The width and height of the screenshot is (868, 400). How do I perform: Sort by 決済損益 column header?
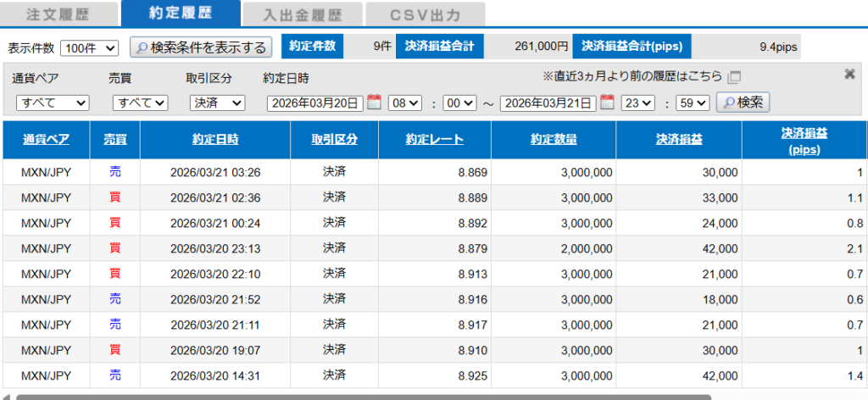[x=678, y=140]
